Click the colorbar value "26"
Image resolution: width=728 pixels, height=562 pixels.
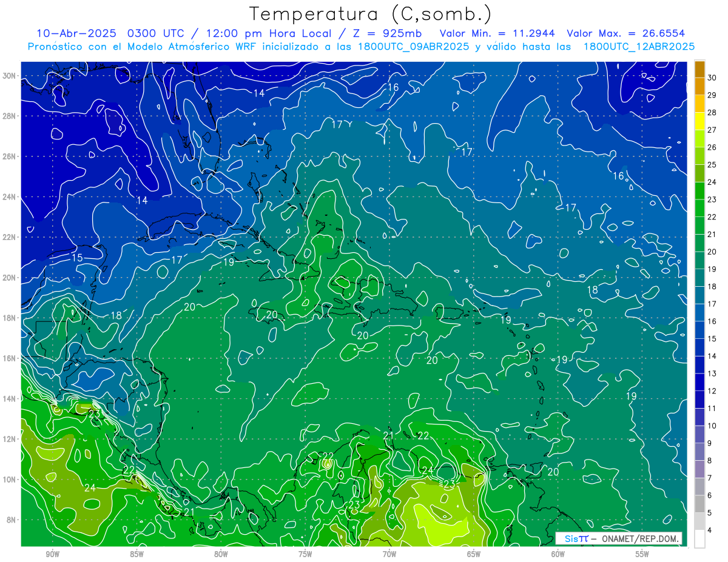pos(712,147)
